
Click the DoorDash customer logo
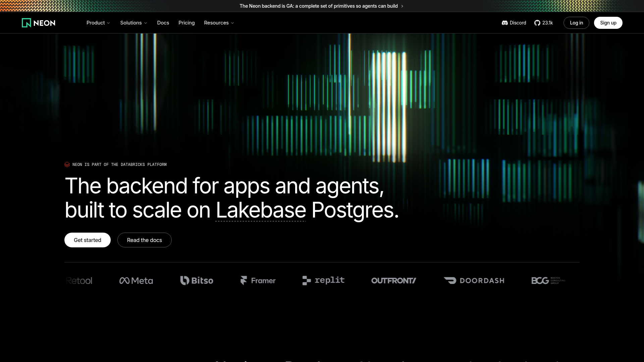pos(474,281)
